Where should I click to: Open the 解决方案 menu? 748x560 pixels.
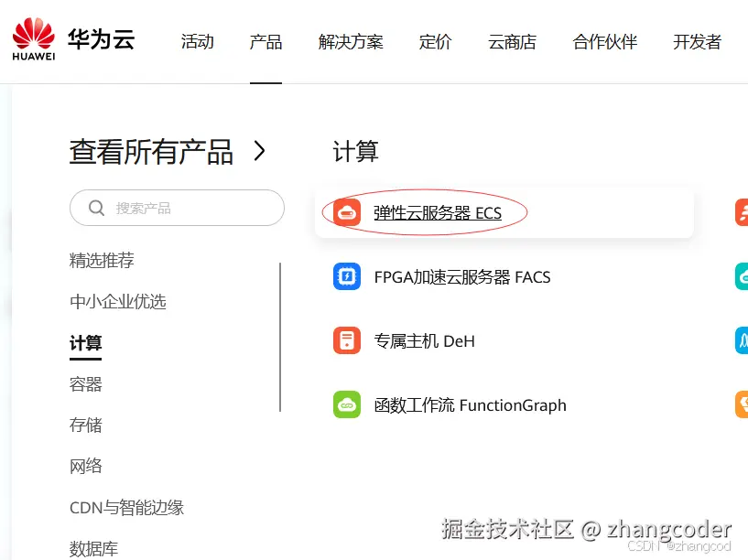pyautogui.click(x=351, y=42)
